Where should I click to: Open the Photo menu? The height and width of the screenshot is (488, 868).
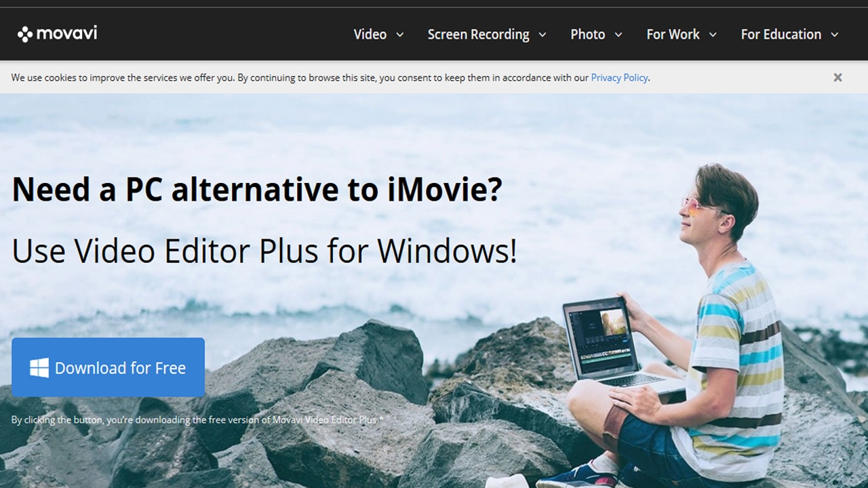[588, 35]
